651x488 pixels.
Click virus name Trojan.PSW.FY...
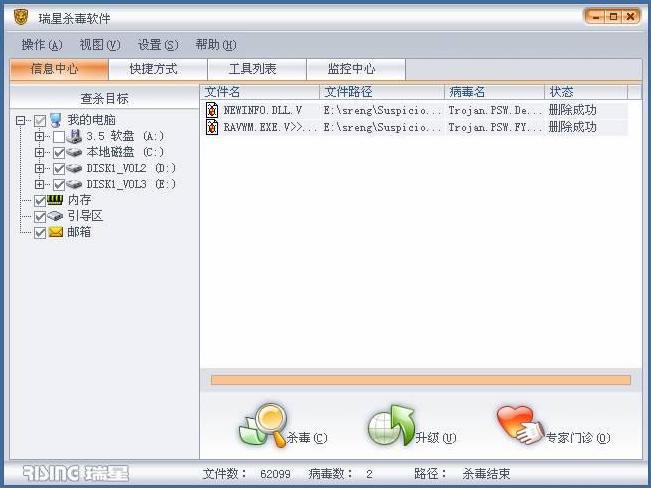[x=495, y=127]
